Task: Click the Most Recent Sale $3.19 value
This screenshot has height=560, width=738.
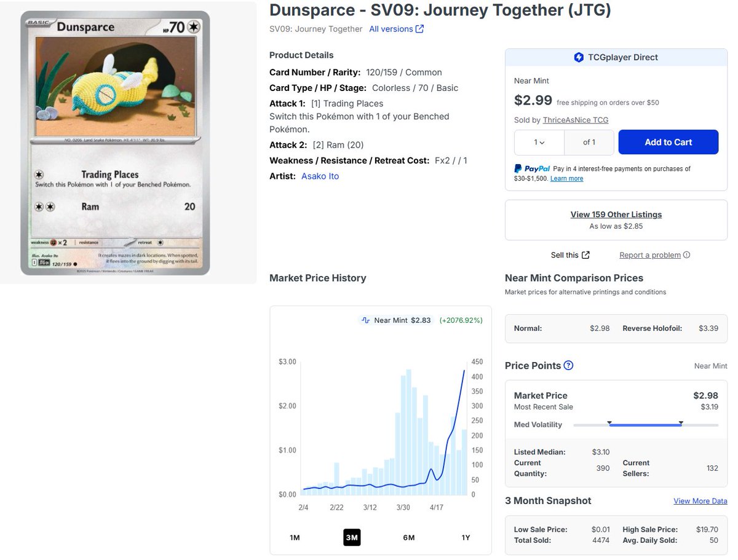Action: 710,407
